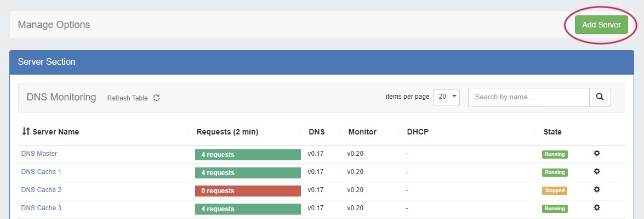The width and height of the screenshot is (644, 219).
Task: Click the red 0 requests bar
Action: click(x=248, y=191)
